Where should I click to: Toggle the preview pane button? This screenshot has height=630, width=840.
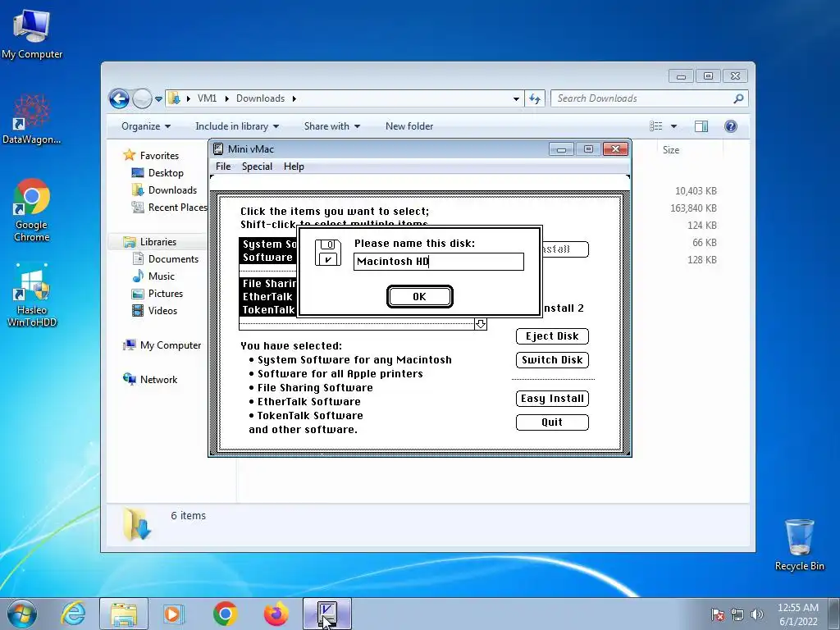coord(701,126)
